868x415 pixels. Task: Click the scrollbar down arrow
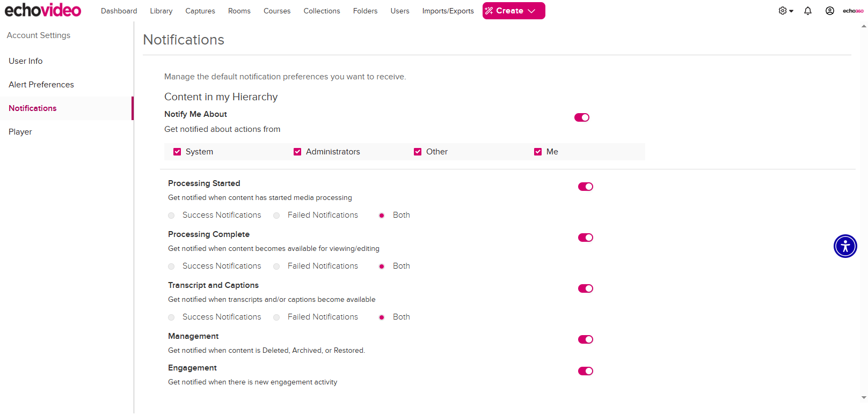(x=863, y=397)
